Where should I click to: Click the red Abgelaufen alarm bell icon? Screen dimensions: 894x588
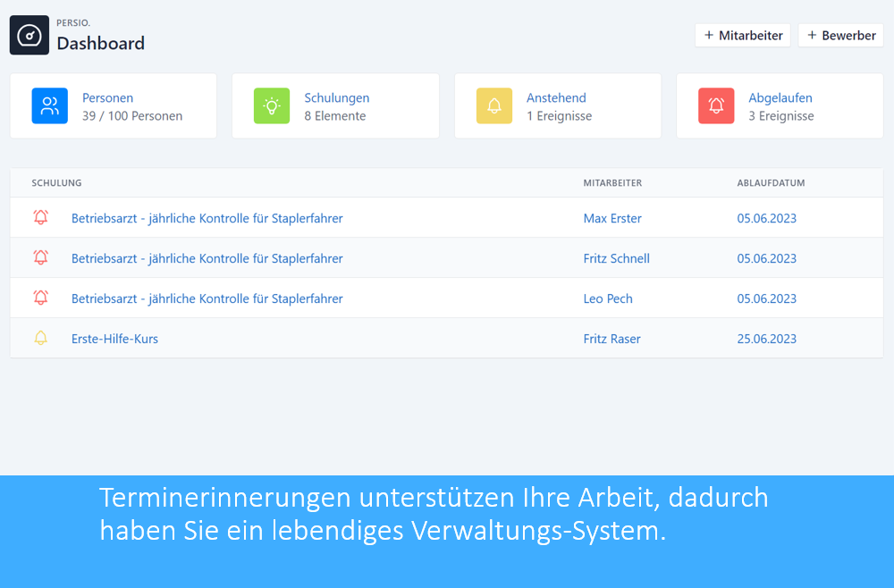[716, 106]
